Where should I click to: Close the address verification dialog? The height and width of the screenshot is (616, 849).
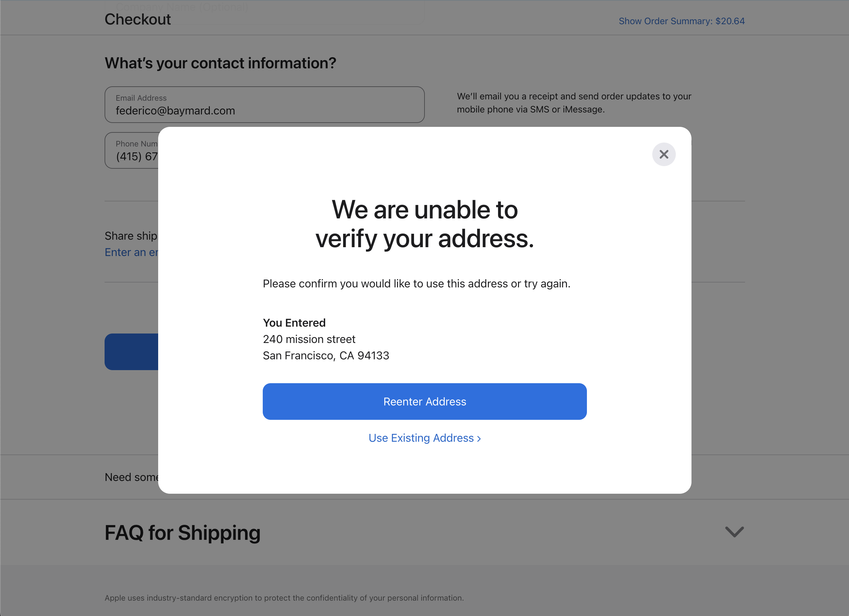[x=663, y=154]
